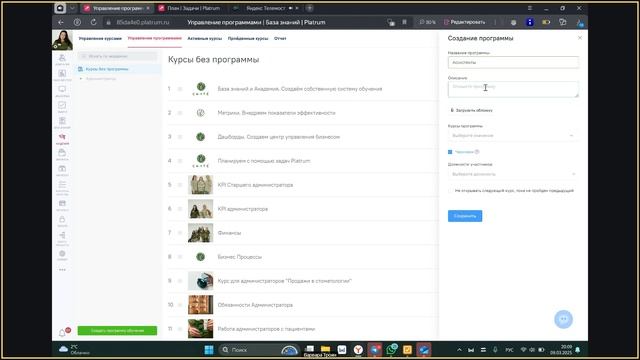The width and height of the screenshot is (640, 360).
Task: Tick the small box in 'Бизнес Процессы' row
Action: pyautogui.click(x=180, y=257)
